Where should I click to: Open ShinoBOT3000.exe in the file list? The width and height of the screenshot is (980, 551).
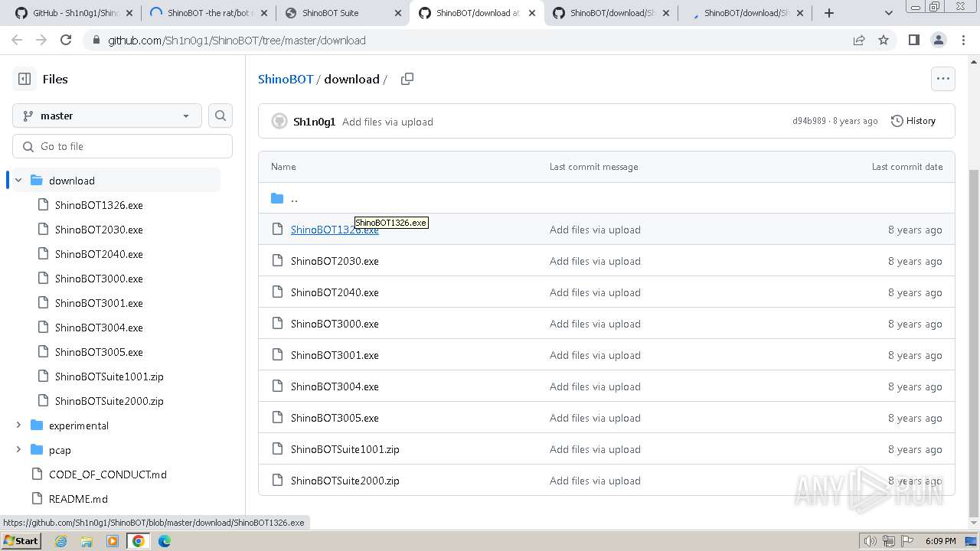(x=335, y=324)
